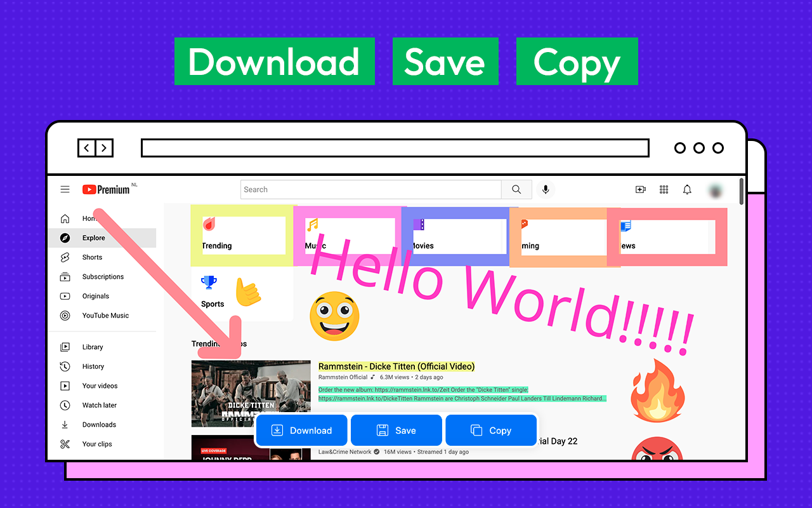Play the Johnny Depp live coverage thumbnail
This screenshot has width=812, height=508.
pyautogui.click(x=251, y=447)
